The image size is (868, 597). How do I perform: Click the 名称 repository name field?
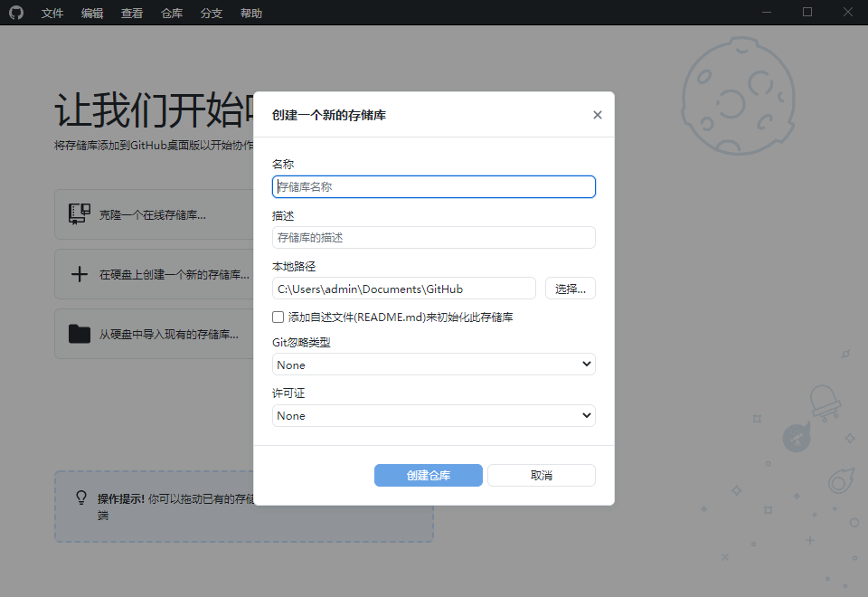(433, 185)
